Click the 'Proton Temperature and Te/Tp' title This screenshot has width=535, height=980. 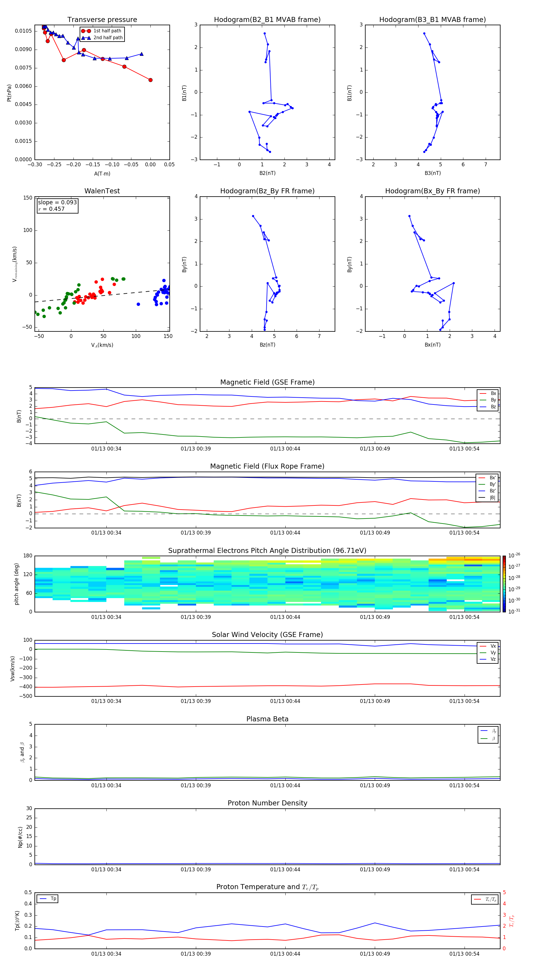point(267,887)
